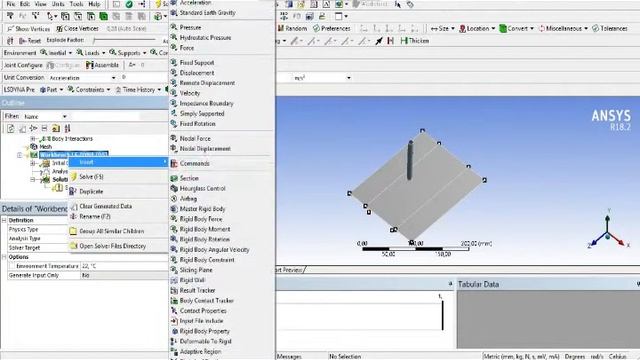Open the Units menu
This screenshot has width=640, height=360.
coord(58,4)
